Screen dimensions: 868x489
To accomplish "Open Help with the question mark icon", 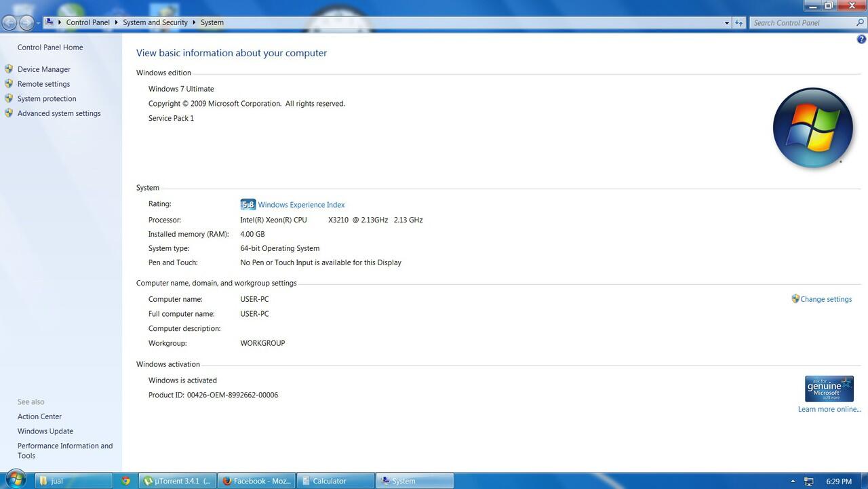I will point(861,39).
